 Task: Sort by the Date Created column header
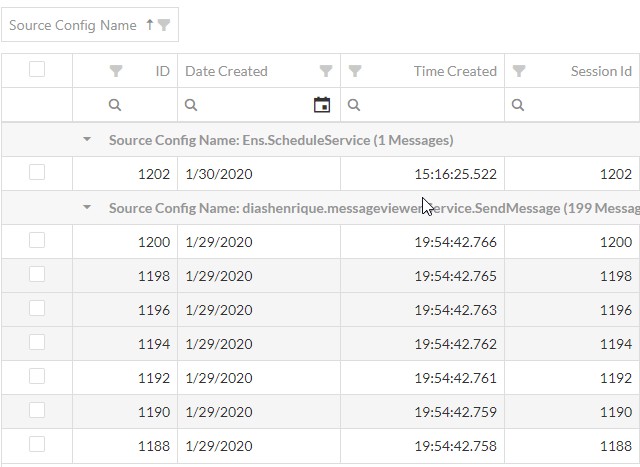click(227, 71)
